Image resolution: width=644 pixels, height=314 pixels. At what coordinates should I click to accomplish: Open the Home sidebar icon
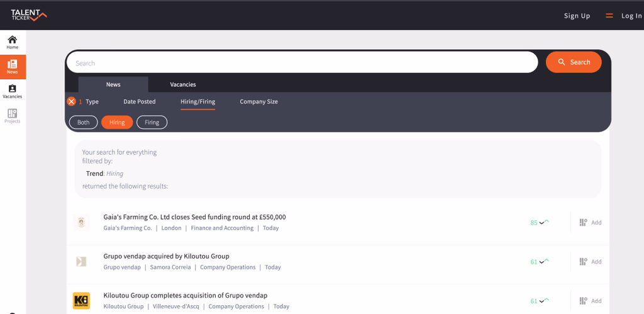(x=13, y=42)
